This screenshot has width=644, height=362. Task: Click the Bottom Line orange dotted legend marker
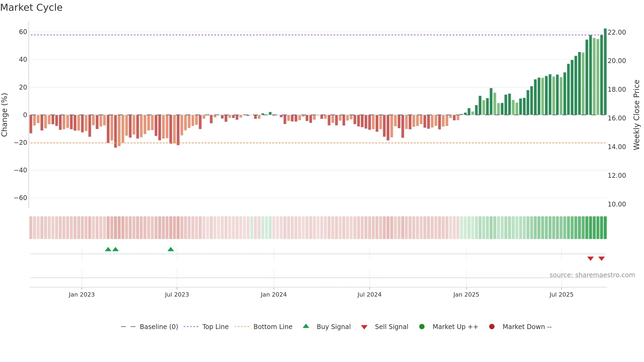click(x=242, y=327)
